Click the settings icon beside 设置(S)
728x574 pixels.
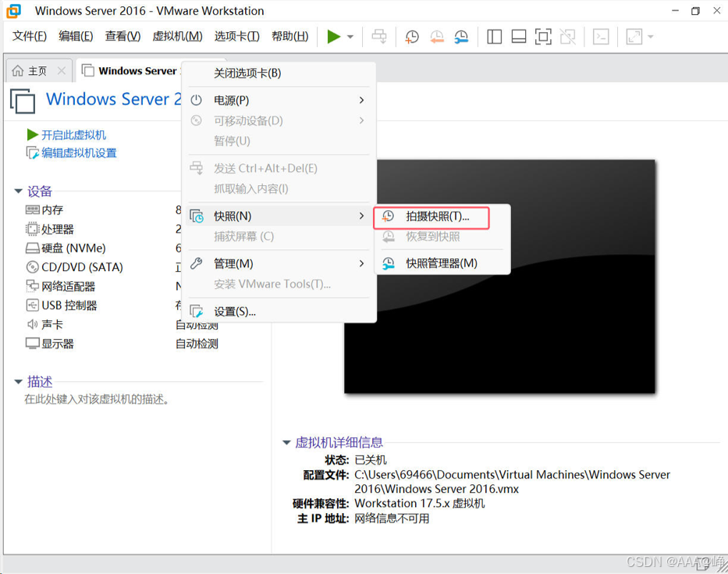point(197,312)
